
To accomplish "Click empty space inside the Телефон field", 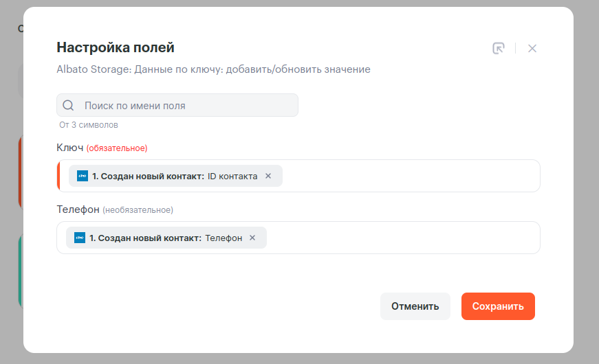I will click(406, 238).
